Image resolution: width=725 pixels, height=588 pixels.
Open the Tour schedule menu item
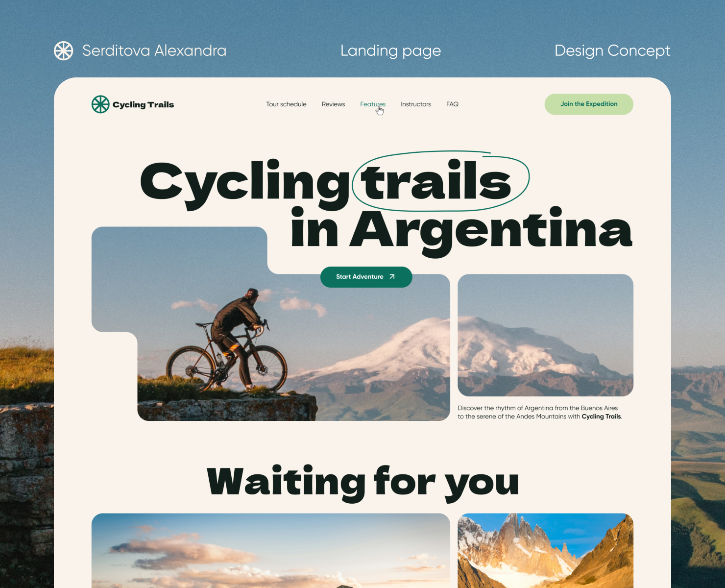[x=286, y=104]
